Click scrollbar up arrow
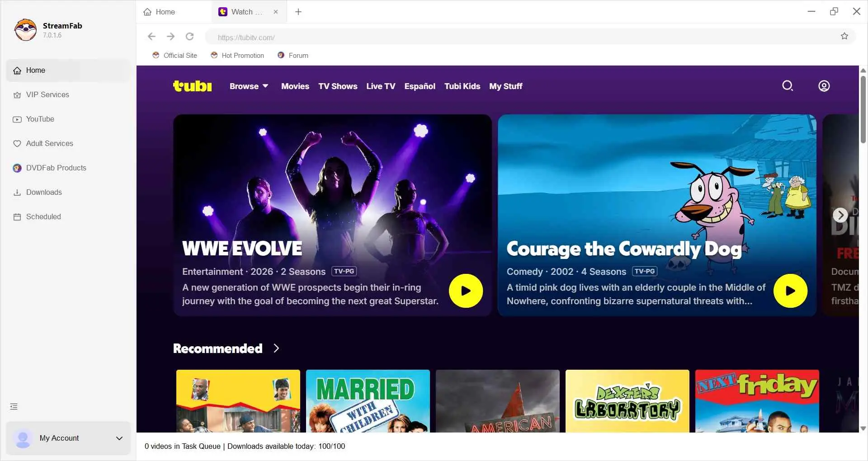This screenshot has width=868, height=461. coord(863,71)
